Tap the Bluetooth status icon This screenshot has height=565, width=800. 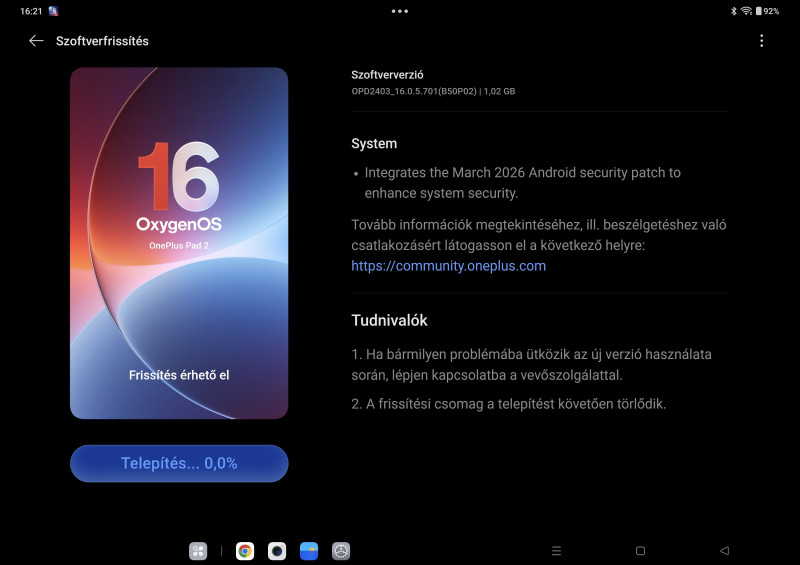[734, 11]
